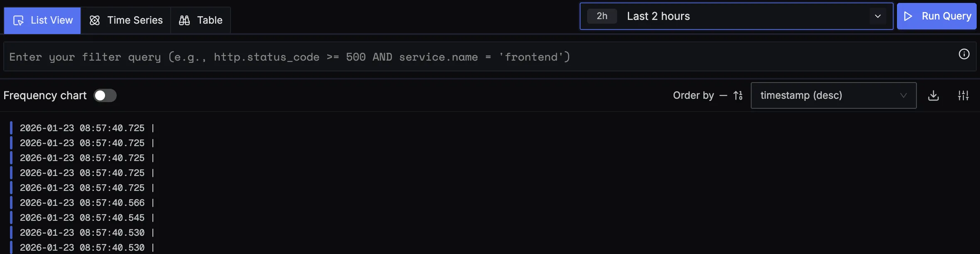Focus the filter query input field

457,57
